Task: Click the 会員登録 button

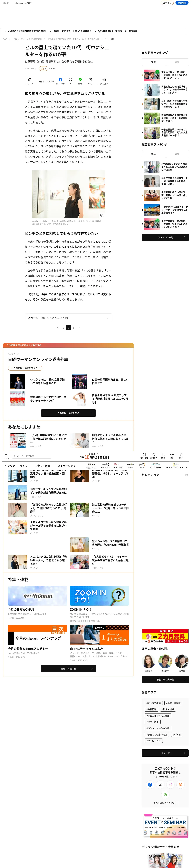Action: pos(182,3)
